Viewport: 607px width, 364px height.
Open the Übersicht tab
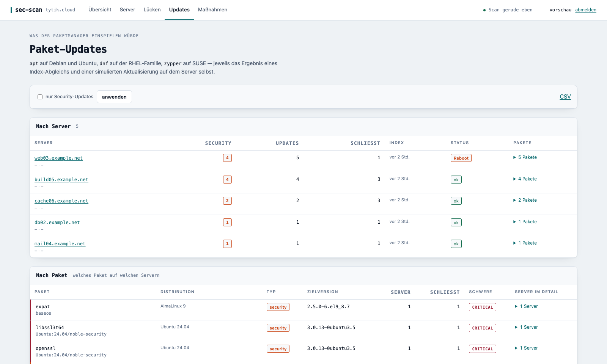(x=100, y=10)
